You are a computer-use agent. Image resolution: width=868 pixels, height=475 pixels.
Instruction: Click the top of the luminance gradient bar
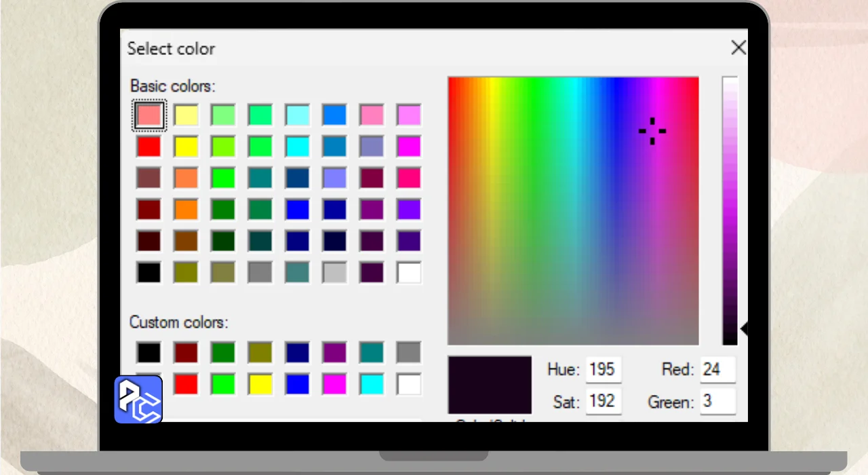pyautogui.click(x=730, y=81)
